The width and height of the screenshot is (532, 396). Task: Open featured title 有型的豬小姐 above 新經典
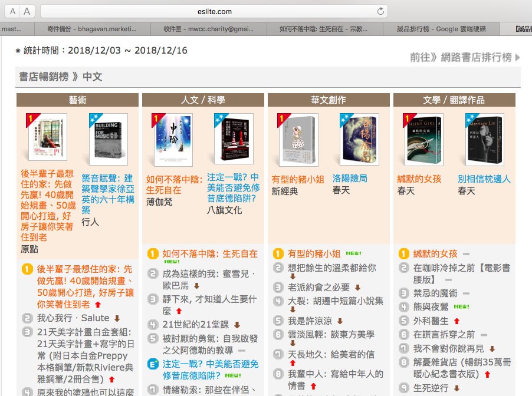[x=297, y=179]
